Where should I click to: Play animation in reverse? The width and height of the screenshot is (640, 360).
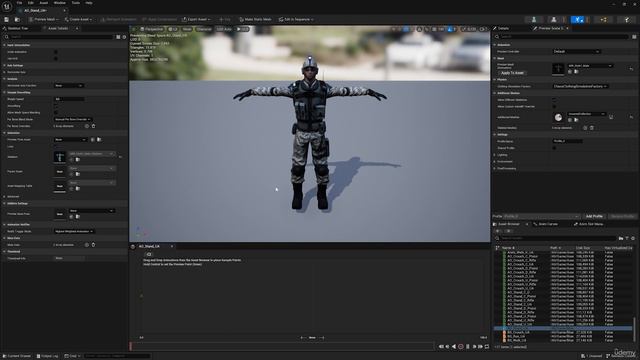point(454,347)
